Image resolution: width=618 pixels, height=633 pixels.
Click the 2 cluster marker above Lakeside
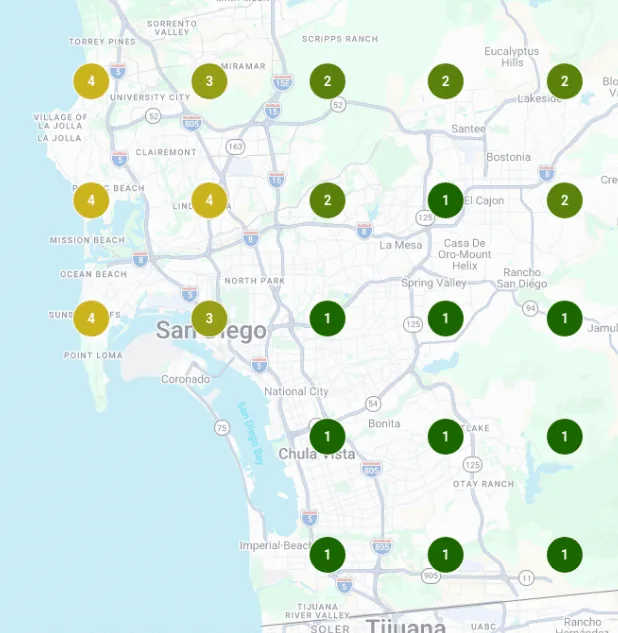click(564, 81)
